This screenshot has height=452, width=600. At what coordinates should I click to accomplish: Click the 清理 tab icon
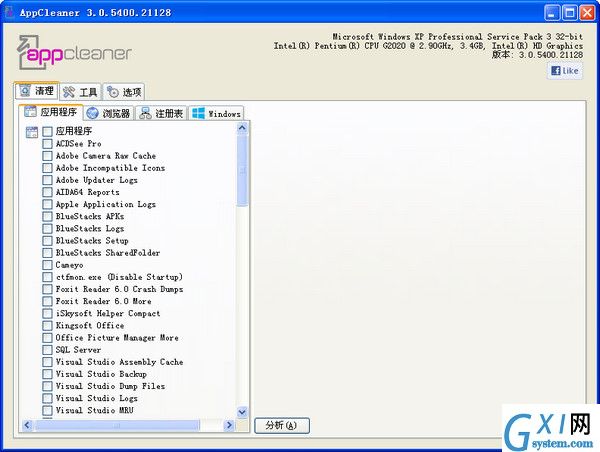[25, 91]
